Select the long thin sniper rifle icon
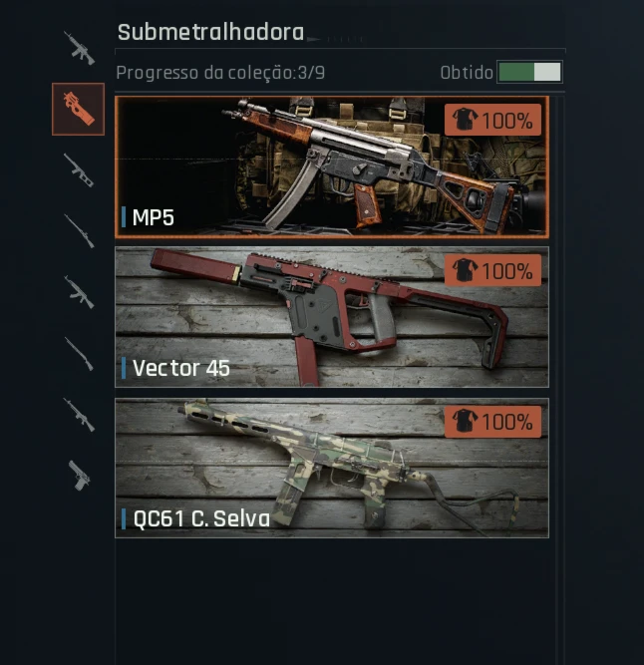Image resolution: width=644 pixels, height=665 pixels. pyautogui.click(x=79, y=231)
